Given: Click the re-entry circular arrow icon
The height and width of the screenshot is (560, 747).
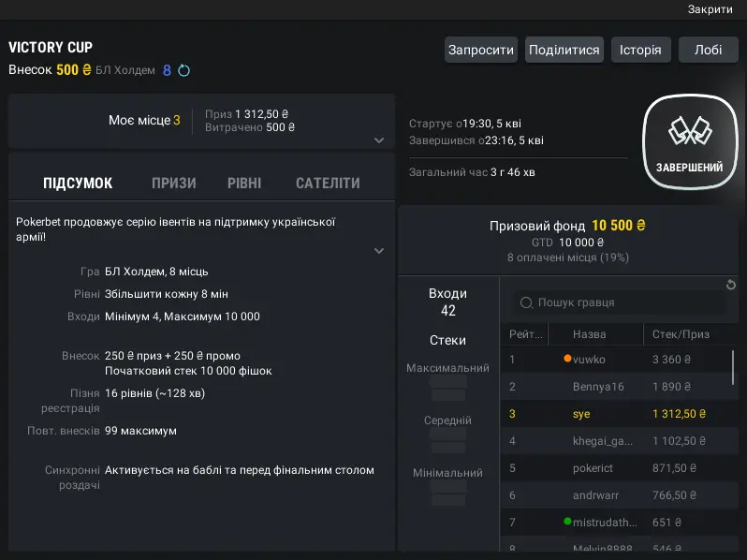Looking at the screenshot, I should point(183,70).
